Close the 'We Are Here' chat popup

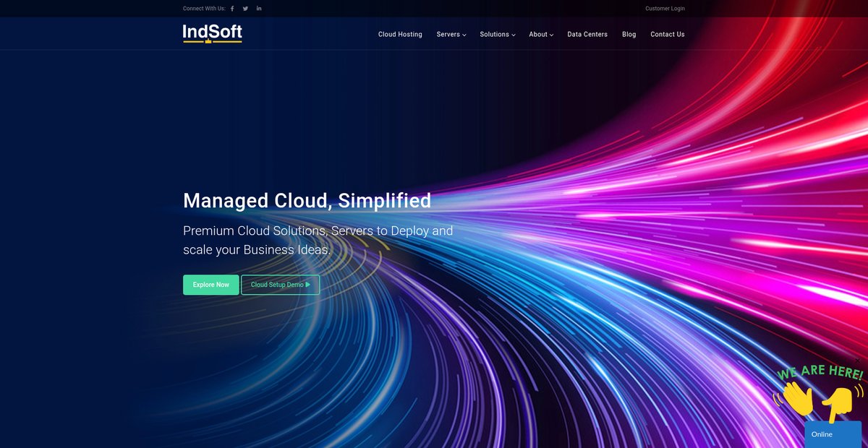pos(858,361)
